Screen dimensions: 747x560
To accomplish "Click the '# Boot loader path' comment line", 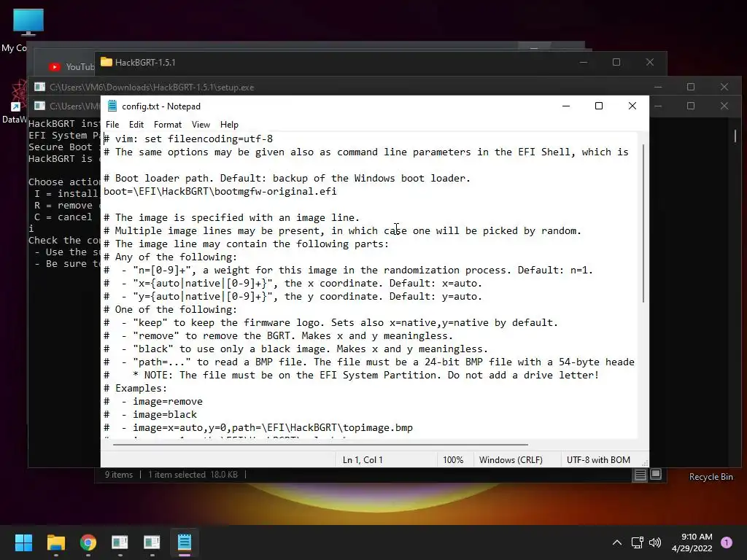I will coord(287,179).
